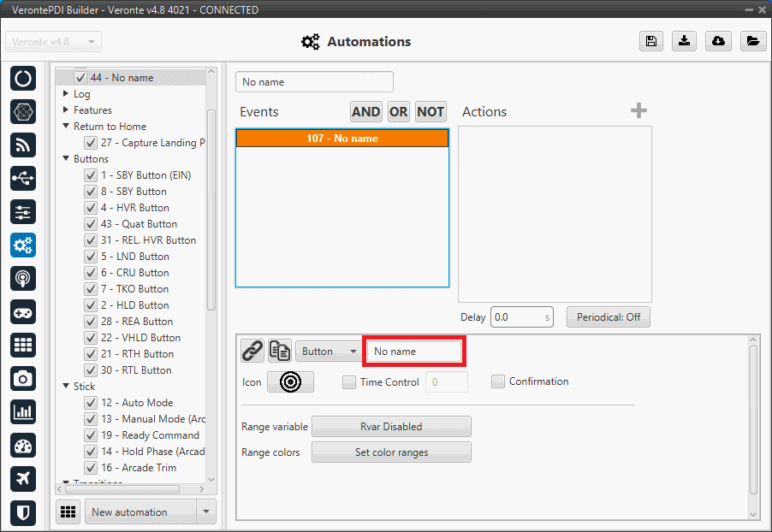
Task: Open the New automation dropdown arrow
Action: 205,511
